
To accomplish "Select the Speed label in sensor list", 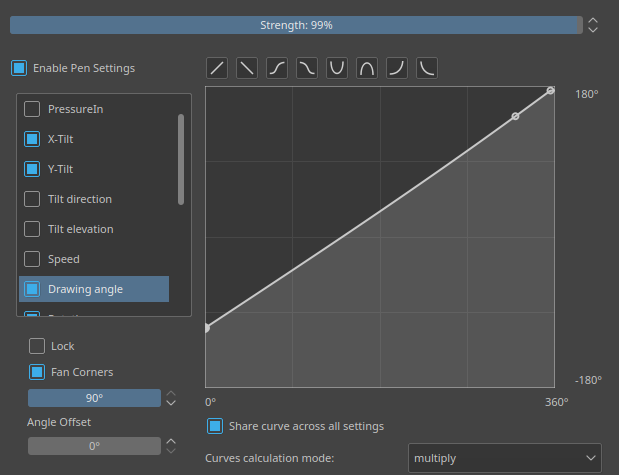I will (x=64, y=259).
